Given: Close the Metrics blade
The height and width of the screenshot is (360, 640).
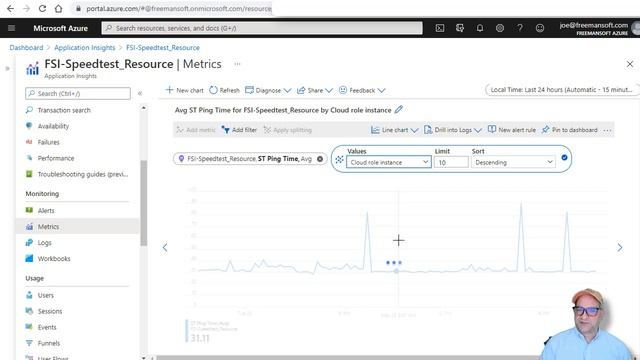Looking at the screenshot, I should 630,64.
